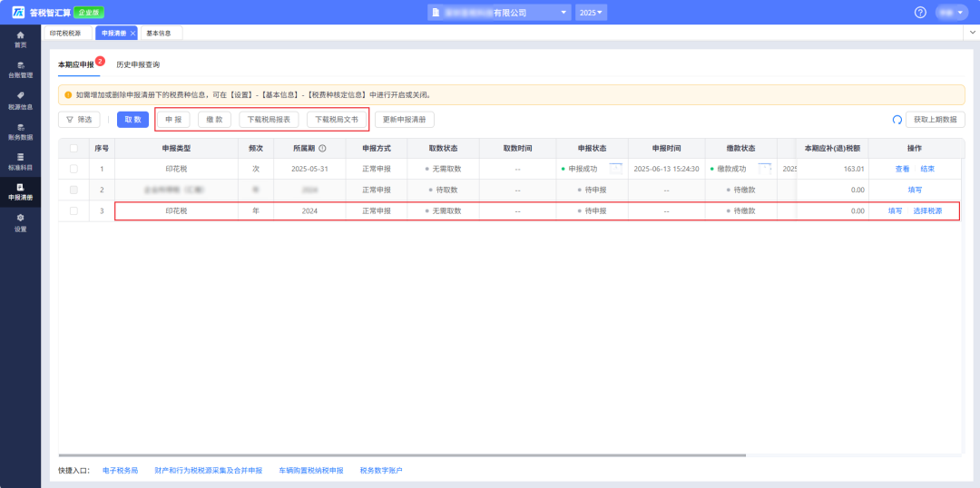The height and width of the screenshot is (488, 980).
Task: Click the document icon beside company name
Action: click(x=436, y=13)
